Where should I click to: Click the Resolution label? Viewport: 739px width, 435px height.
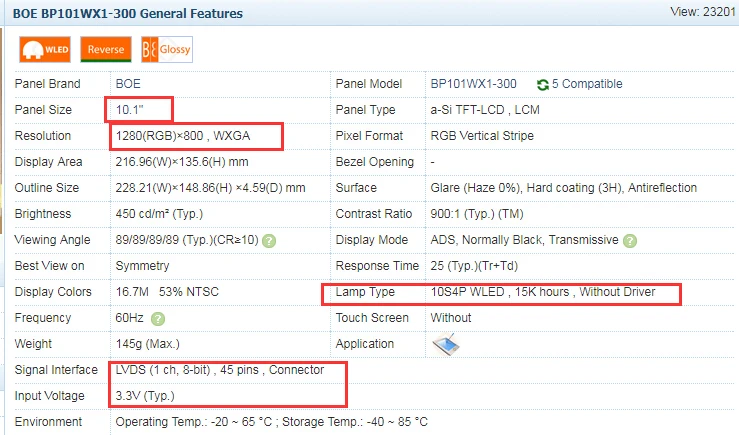point(43,136)
